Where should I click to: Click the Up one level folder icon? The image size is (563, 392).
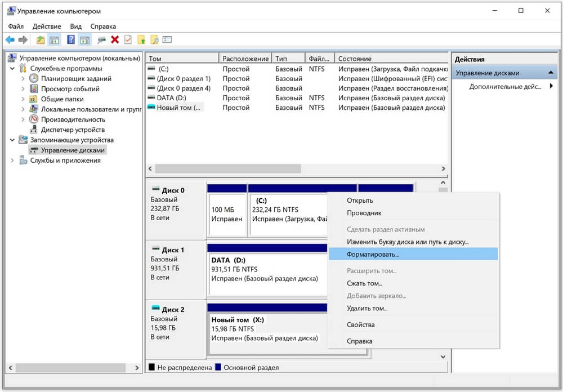[40, 39]
